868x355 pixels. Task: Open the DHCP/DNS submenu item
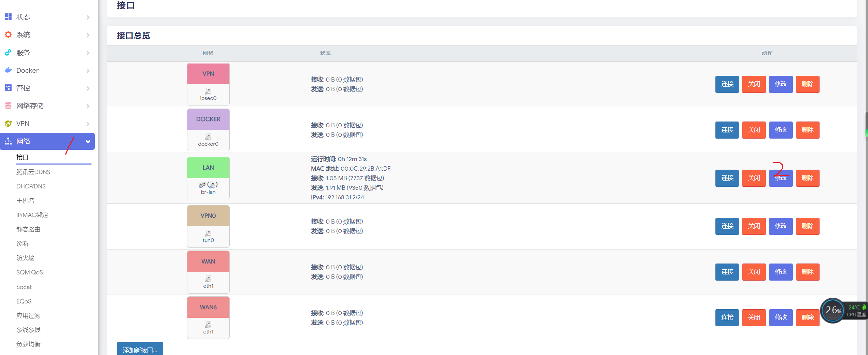pos(31,186)
